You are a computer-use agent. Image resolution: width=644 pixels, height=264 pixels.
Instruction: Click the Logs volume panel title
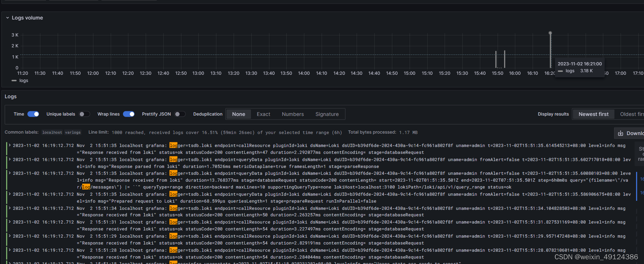[x=27, y=18]
